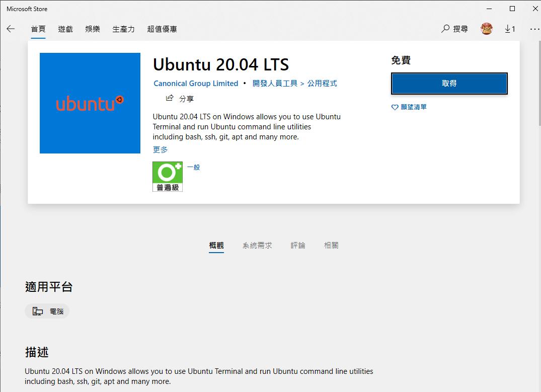Go back with the back arrow
The image size is (541, 392).
coord(11,29)
